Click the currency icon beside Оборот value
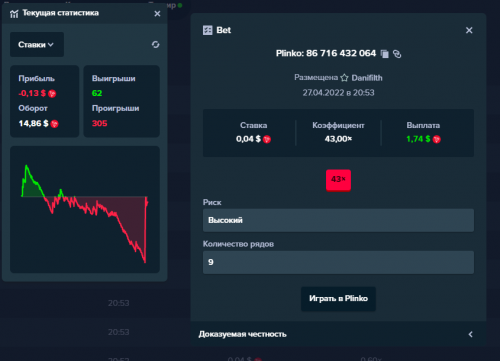 54,124
